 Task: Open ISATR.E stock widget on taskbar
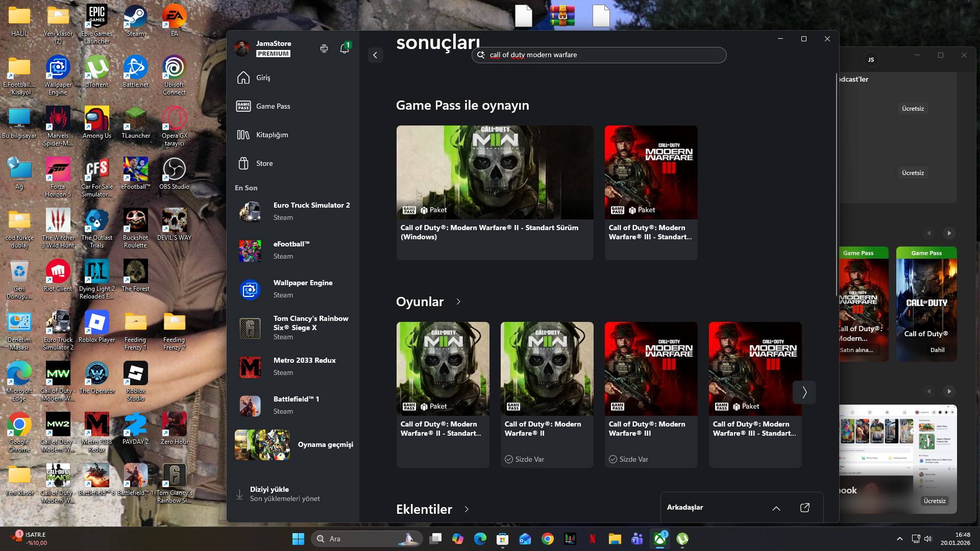coord(30,539)
